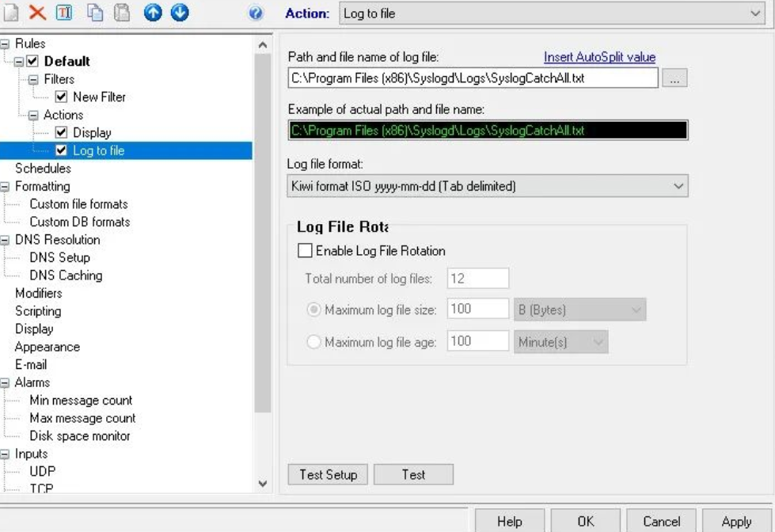Select Min message count alarm
Screen dimensions: 775x532
[x=81, y=401]
